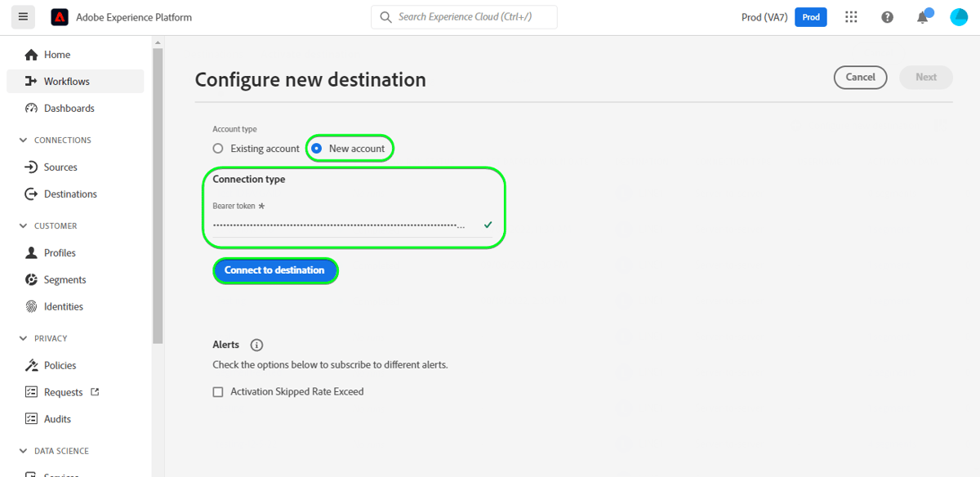Navigate to Segments
This screenshot has height=477, width=980.
[x=65, y=279]
